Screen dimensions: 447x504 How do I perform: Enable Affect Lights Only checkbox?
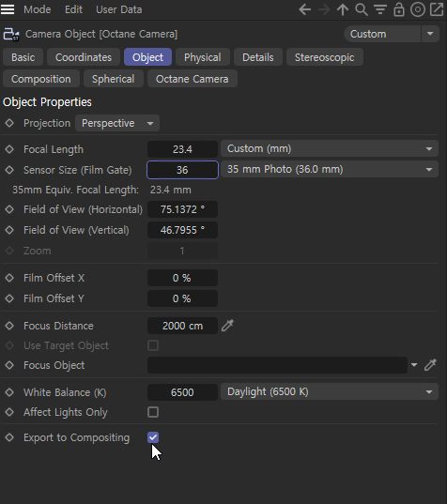point(153,412)
